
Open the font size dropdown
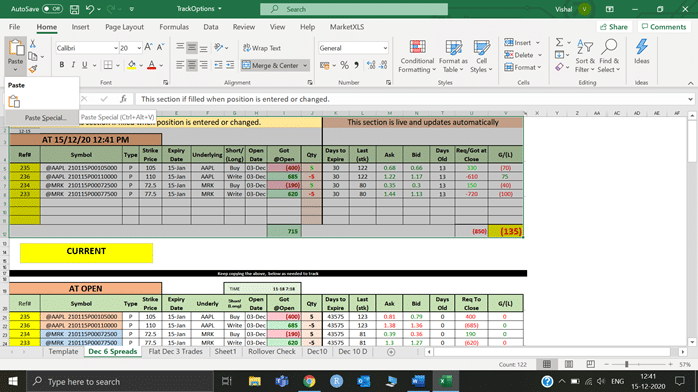139,48
